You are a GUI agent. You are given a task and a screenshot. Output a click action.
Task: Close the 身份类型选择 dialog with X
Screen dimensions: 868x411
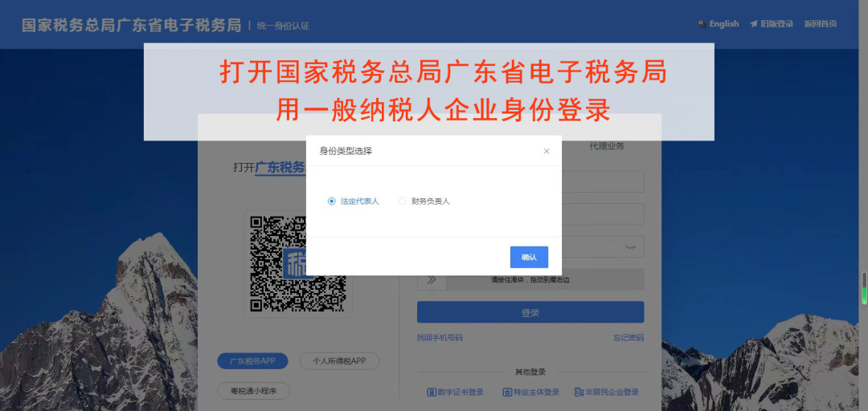click(x=547, y=151)
